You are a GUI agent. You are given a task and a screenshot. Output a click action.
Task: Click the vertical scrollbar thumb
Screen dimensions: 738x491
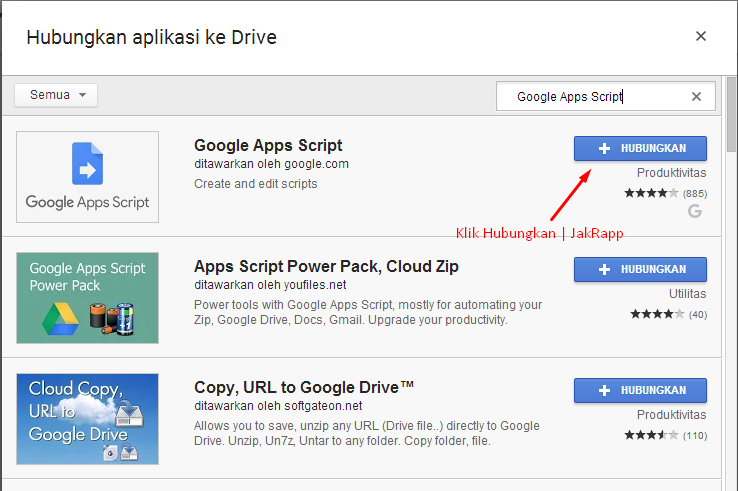[x=731, y=115]
